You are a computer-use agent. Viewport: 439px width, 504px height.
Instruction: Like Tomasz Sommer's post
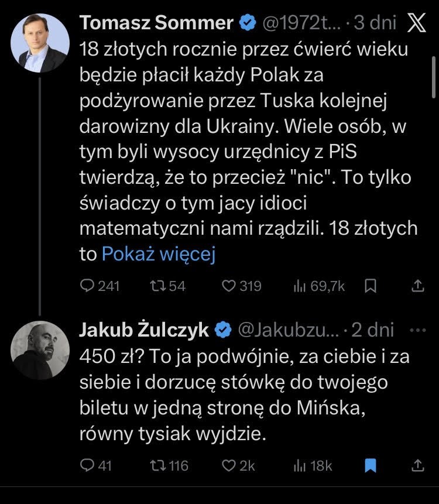click(x=229, y=286)
